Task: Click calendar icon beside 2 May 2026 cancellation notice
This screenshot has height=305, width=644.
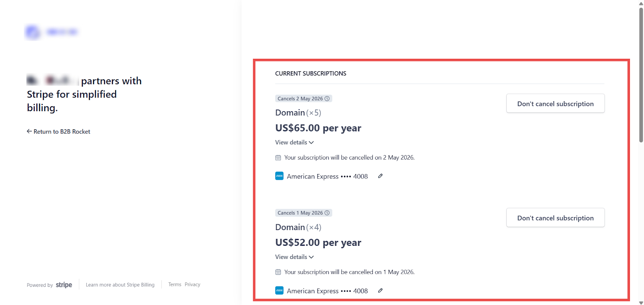Action: (278, 158)
